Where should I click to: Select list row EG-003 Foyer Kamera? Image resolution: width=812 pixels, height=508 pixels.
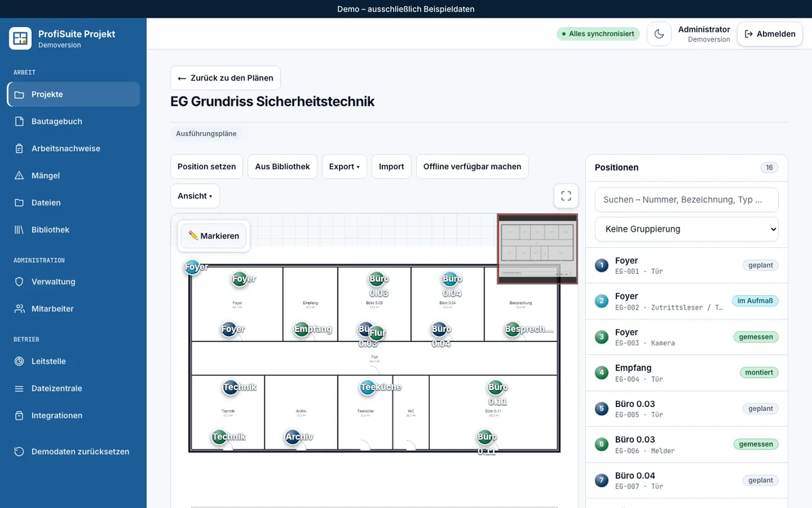[686, 337]
